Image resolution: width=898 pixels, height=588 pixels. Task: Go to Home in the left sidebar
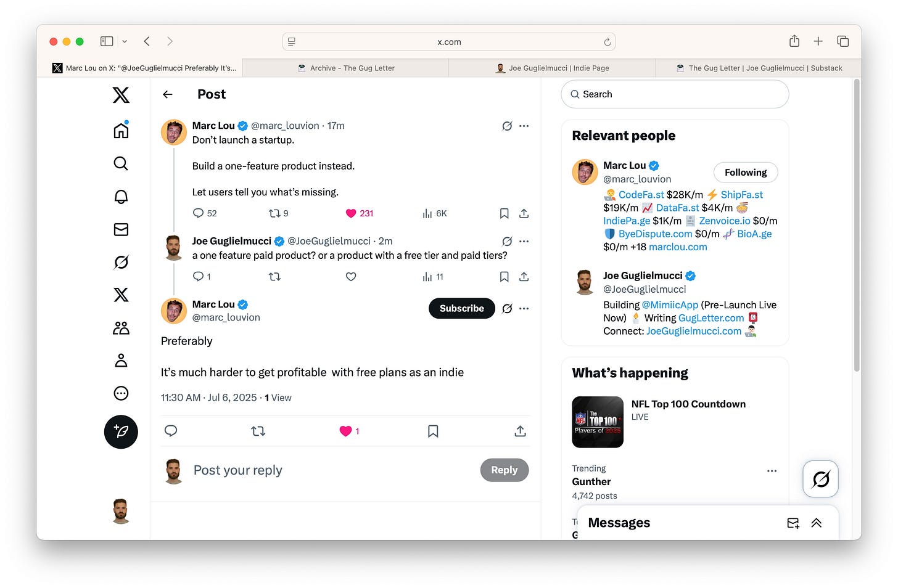(121, 130)
